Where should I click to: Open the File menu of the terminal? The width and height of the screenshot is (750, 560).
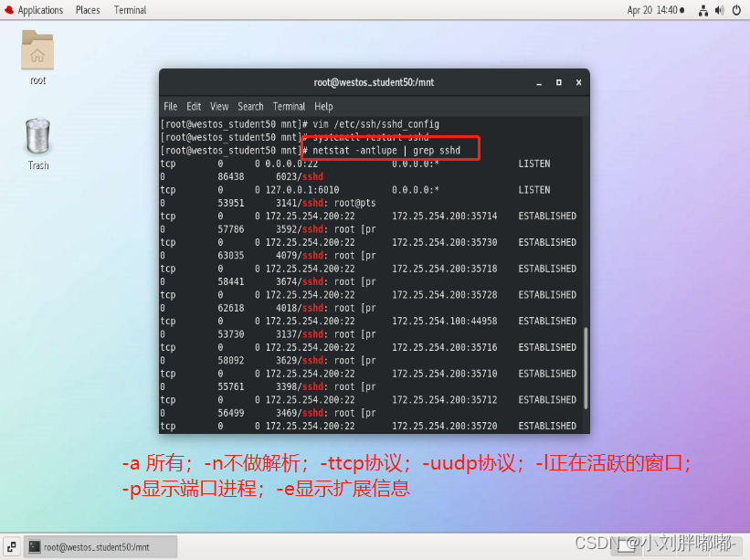(170, 106)
